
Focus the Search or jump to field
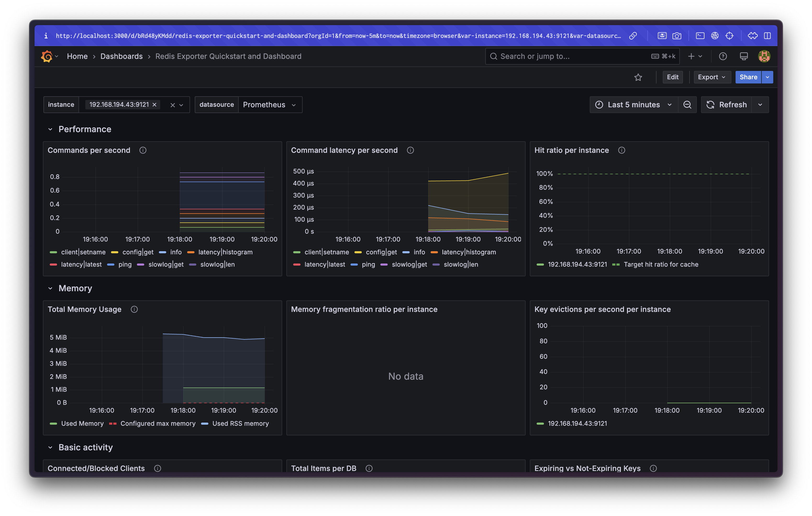pyautogui.click(x=582, y=56)
